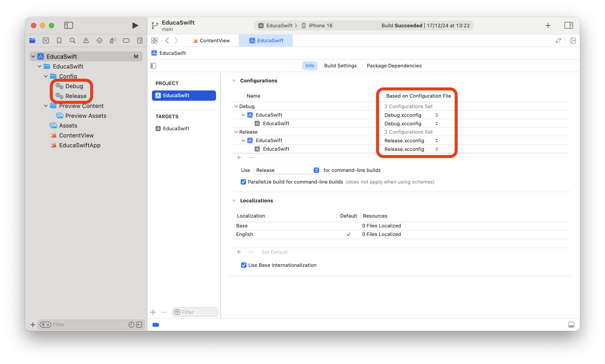Viewport: 605px width, 364px height.
Task: Enable code review swap arrows
Action: click(x=558, y=41)
